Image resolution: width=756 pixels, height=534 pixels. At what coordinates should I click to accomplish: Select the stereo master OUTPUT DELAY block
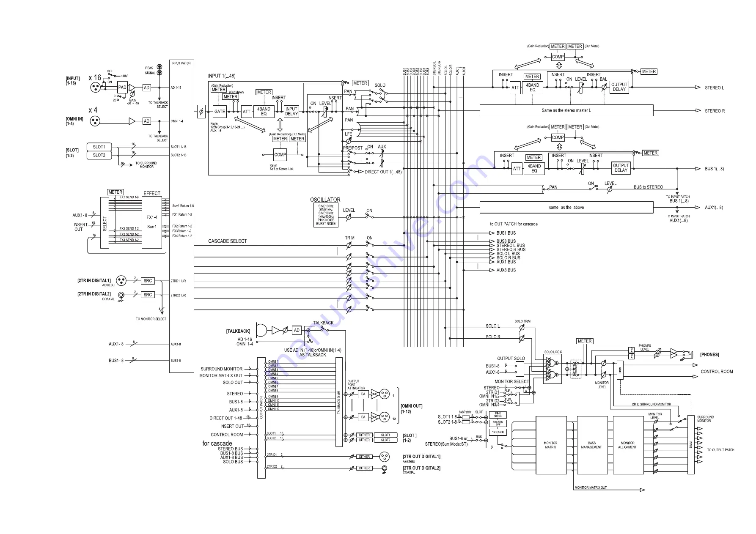pyautogui.click(x=619, y=87)
